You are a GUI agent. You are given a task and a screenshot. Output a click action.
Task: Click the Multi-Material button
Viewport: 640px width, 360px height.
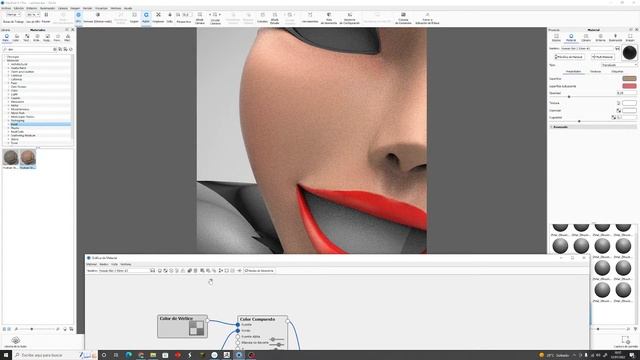pyautogui.click(x=602, y=57)
